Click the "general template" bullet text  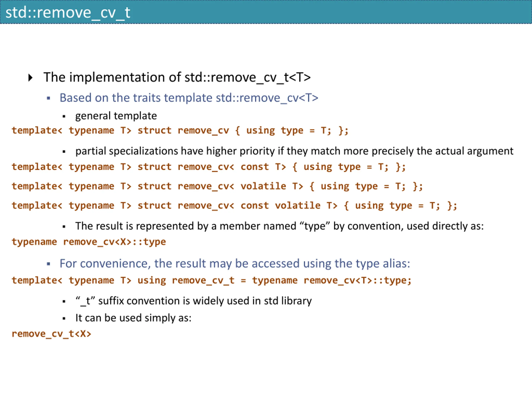[116, 116]
